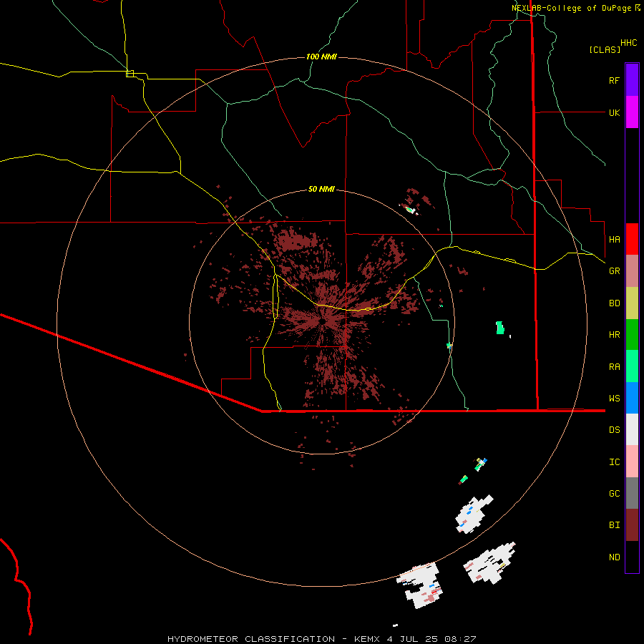
Task: Select the "GC" legend label
Action: (x=614, y=494)
